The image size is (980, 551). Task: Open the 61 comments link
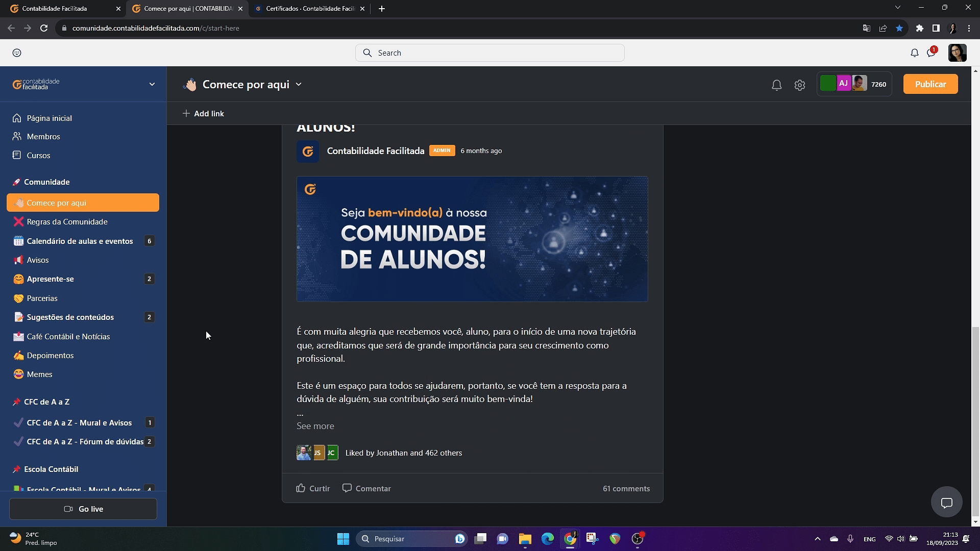(626, 488)
